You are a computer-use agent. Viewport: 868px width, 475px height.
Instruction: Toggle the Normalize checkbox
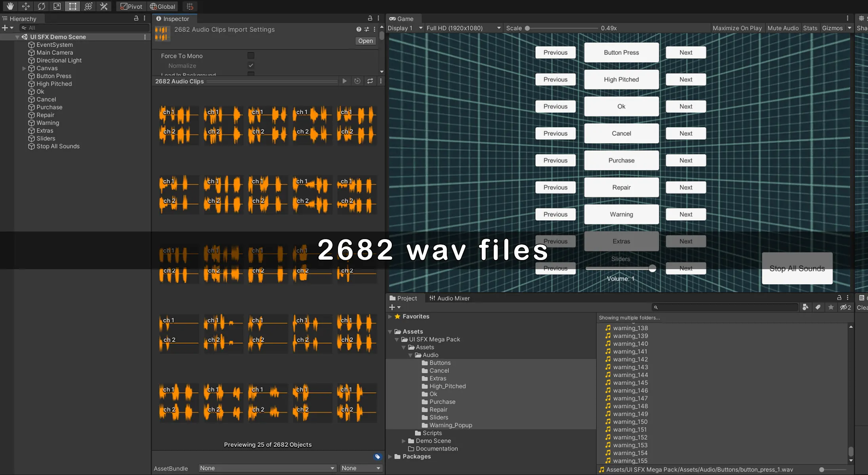click(x=251, y=65)
